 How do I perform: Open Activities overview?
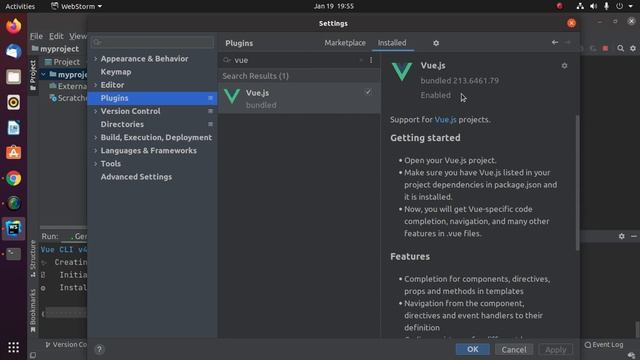(20, 6)
